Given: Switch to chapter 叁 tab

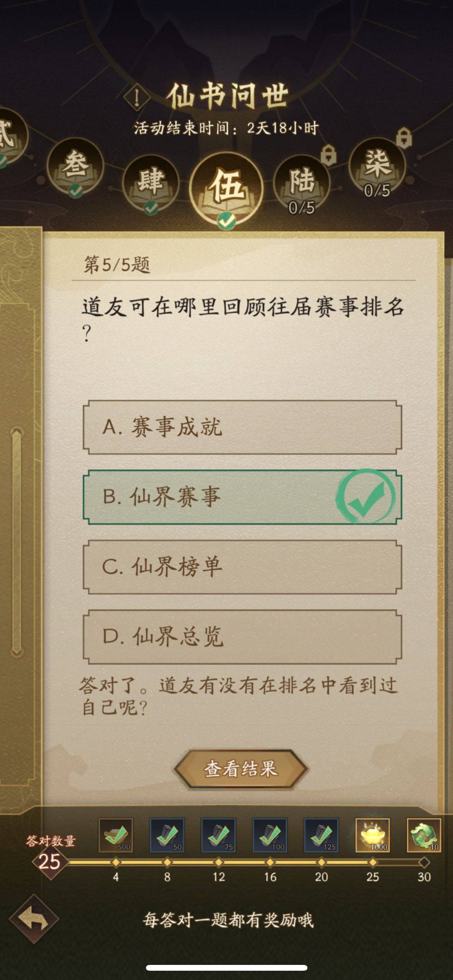Looking at the screenshot, I should 75,166.
